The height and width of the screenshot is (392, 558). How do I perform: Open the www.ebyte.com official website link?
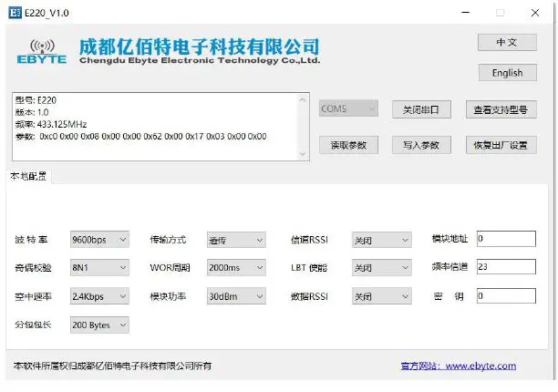(459, 366)
